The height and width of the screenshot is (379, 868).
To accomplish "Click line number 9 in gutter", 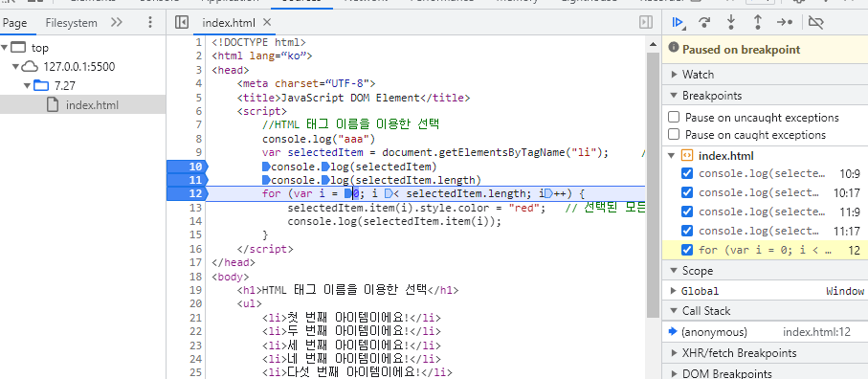I will tap(199, 152).
